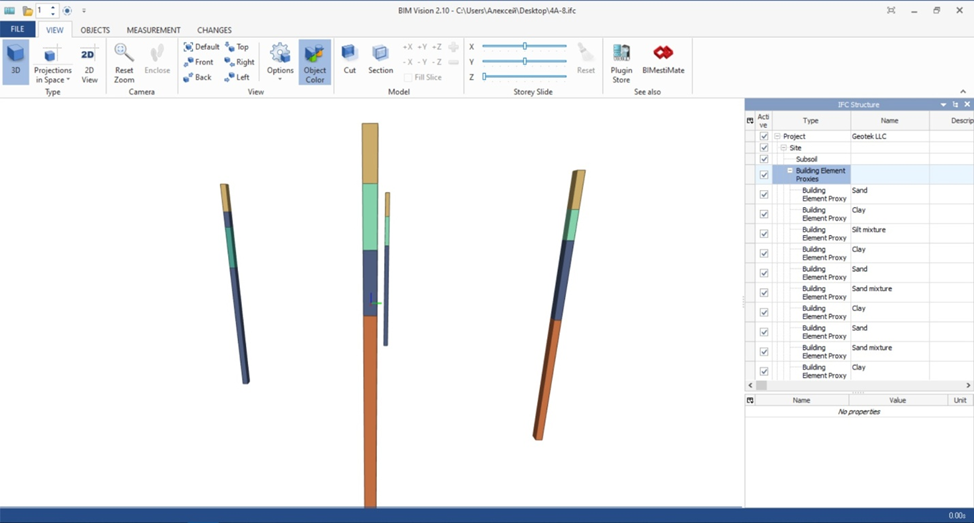The image size is (974, 523).
Task: Activate the Cut model tool
Action: point(349,60)
